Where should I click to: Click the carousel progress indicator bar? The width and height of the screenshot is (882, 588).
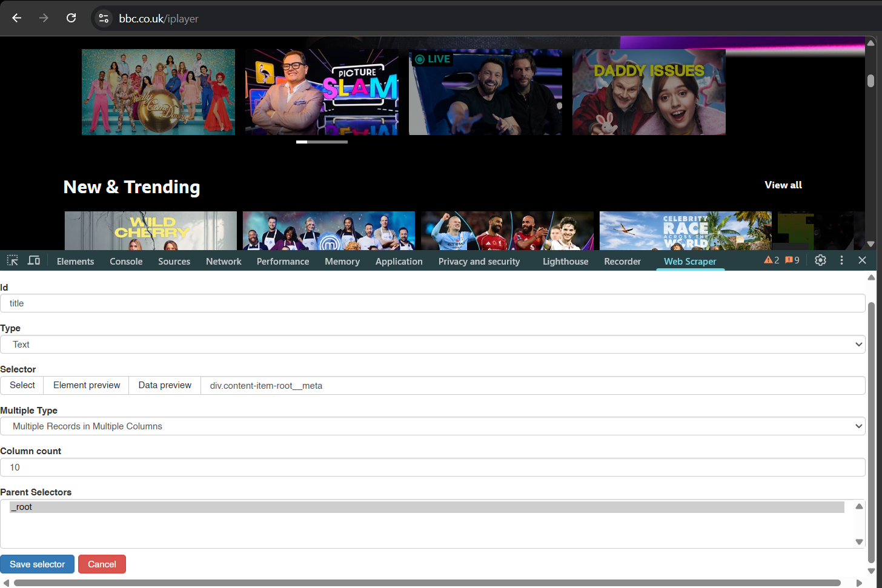(x=322, y=142)
